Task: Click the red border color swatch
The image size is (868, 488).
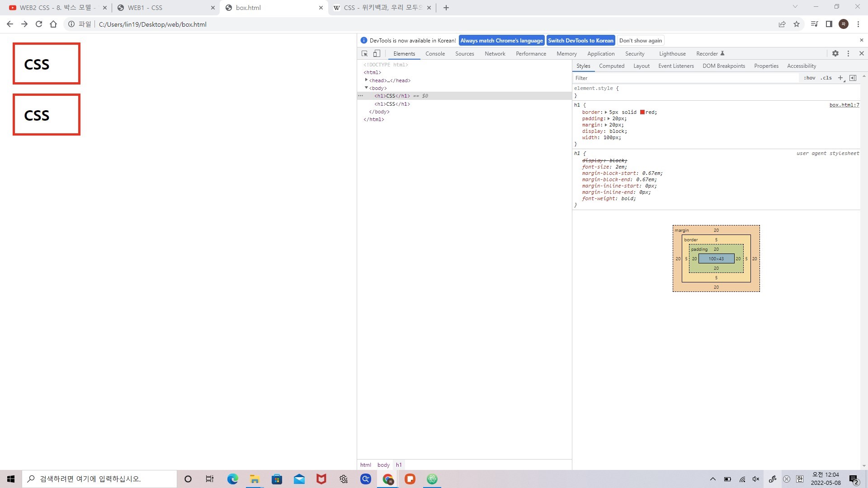Action: [642, 112]
